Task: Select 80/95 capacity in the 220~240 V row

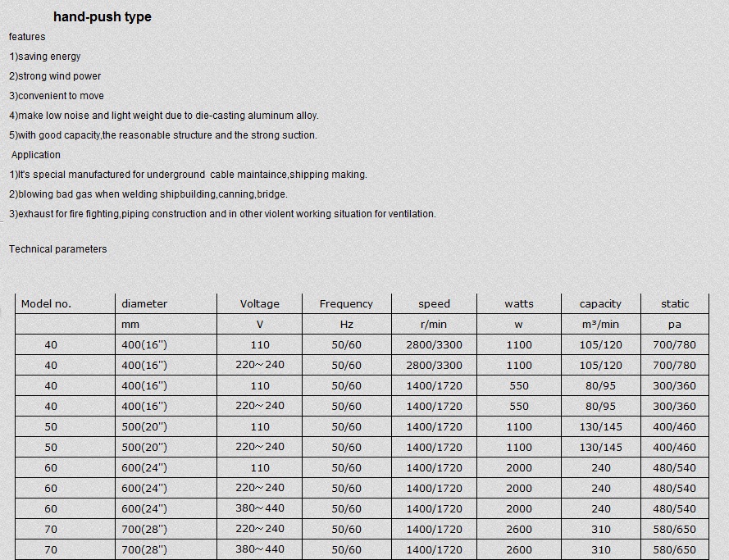Action: click(x=600, y=406)
